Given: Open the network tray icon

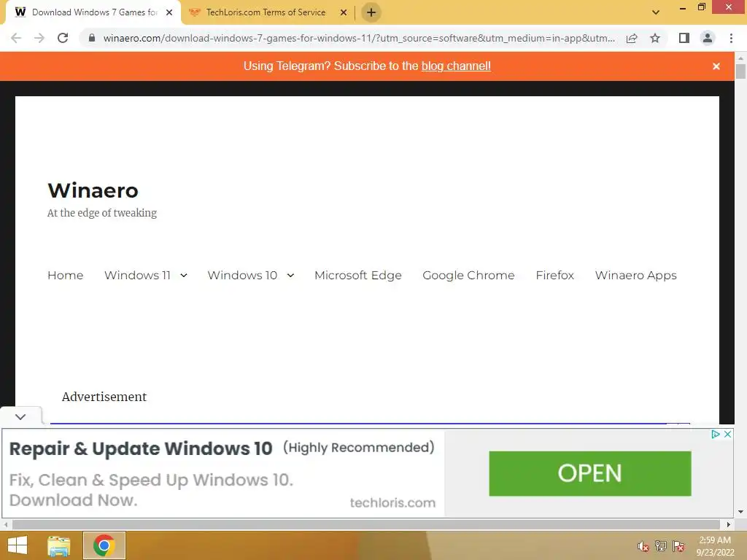Looking at the screenshot, I should point(661,546).
